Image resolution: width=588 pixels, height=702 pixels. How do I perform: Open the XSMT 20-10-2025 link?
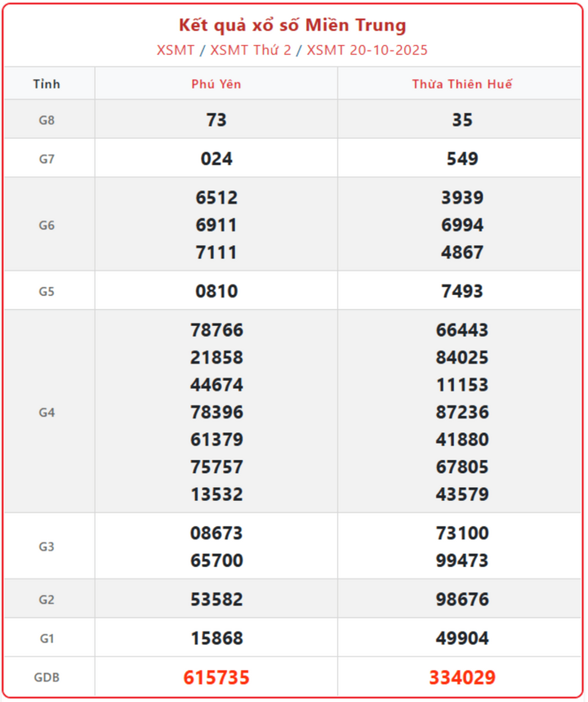click(x=367, y=50)
